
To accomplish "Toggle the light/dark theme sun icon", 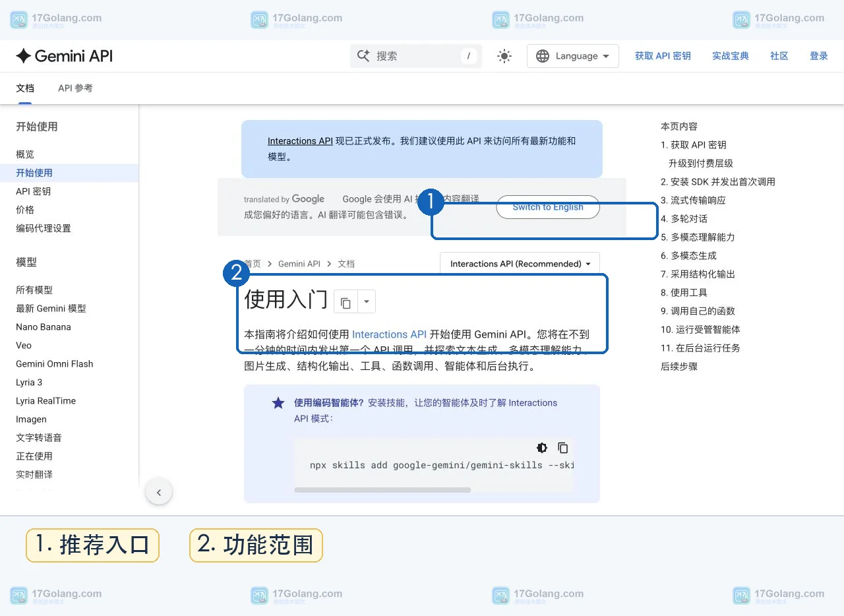I will [x=504, y=56].
